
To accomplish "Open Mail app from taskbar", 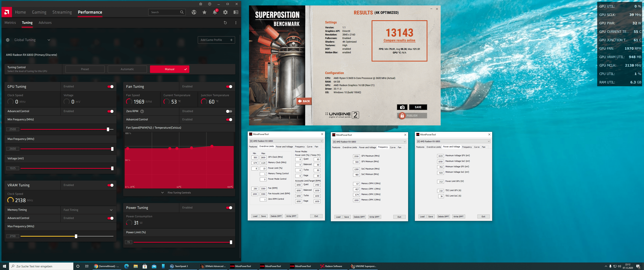I will pyautogui.click(x=154, y=266).
